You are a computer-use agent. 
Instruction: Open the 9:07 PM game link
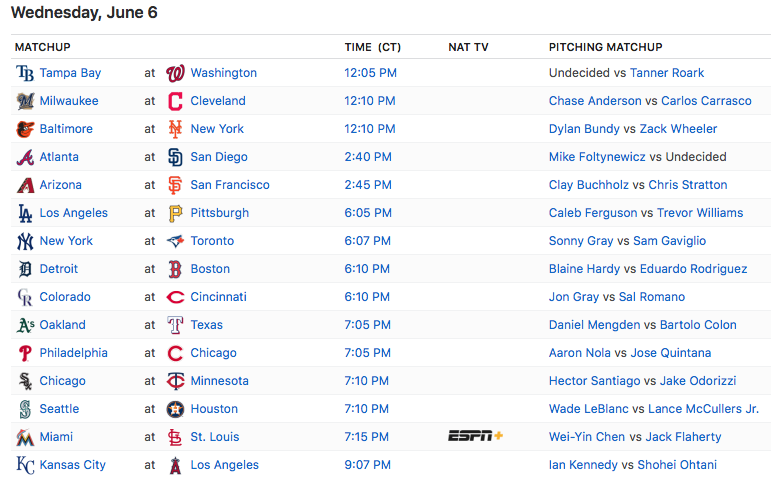click(x=367, y=465)
